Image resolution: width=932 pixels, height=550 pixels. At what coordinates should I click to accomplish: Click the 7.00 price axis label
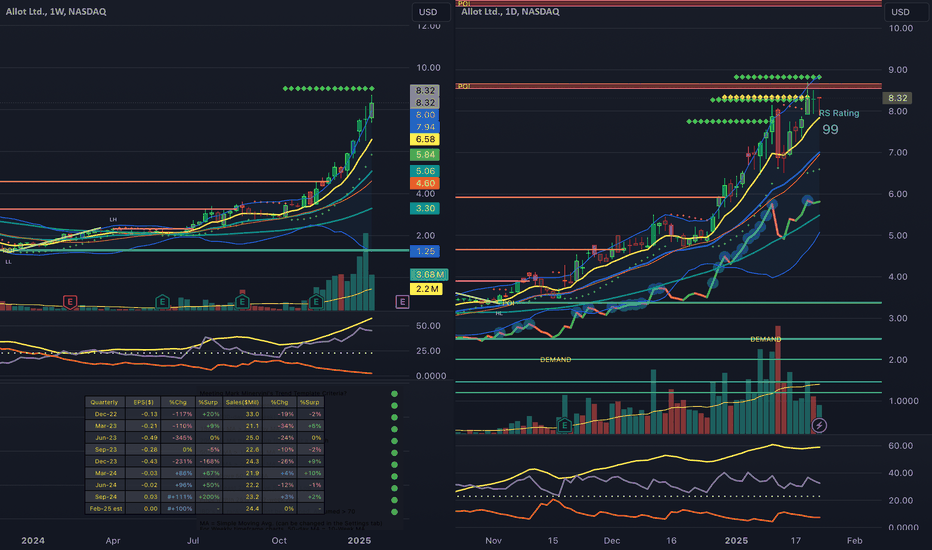900,153
